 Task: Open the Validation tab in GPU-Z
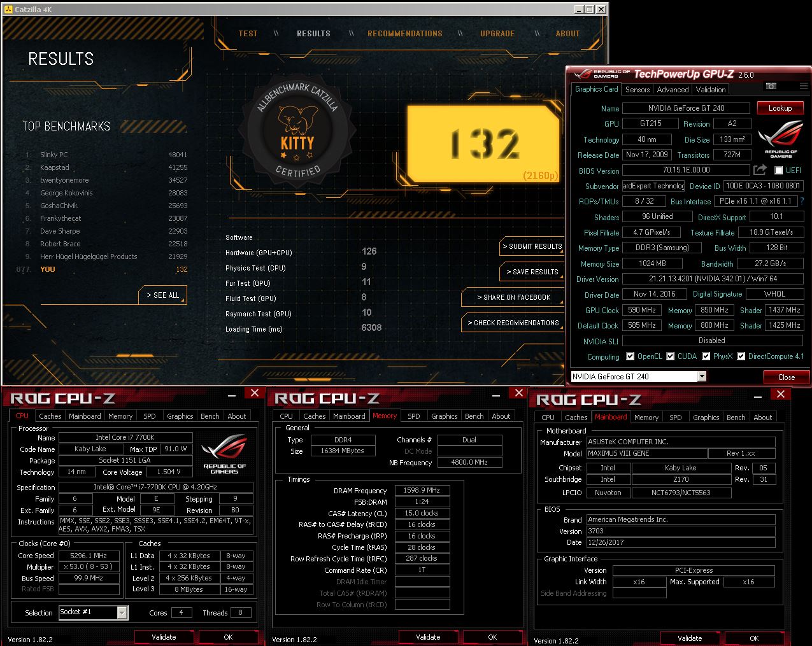point(711,90)
